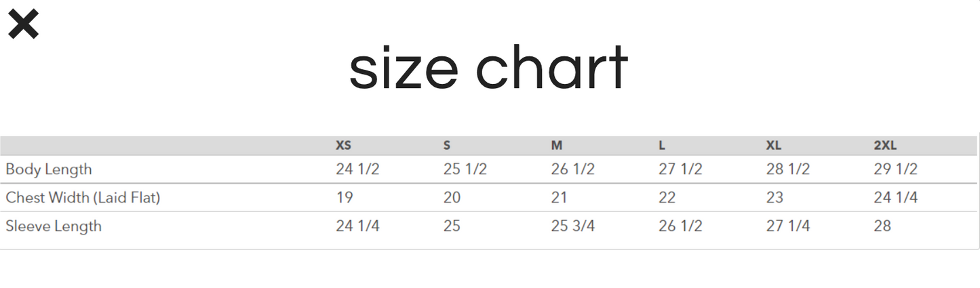The image size is (980, 288).
Task: Click the Body Length row label
Action: point(49,169)
